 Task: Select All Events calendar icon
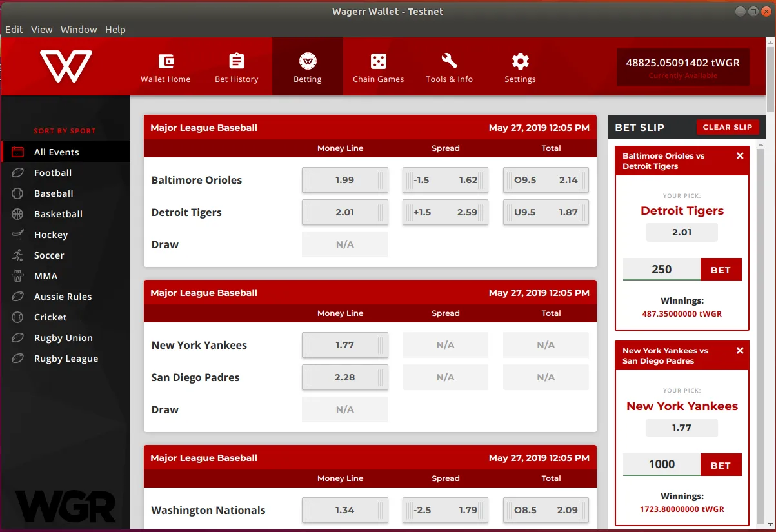point(18,152)
